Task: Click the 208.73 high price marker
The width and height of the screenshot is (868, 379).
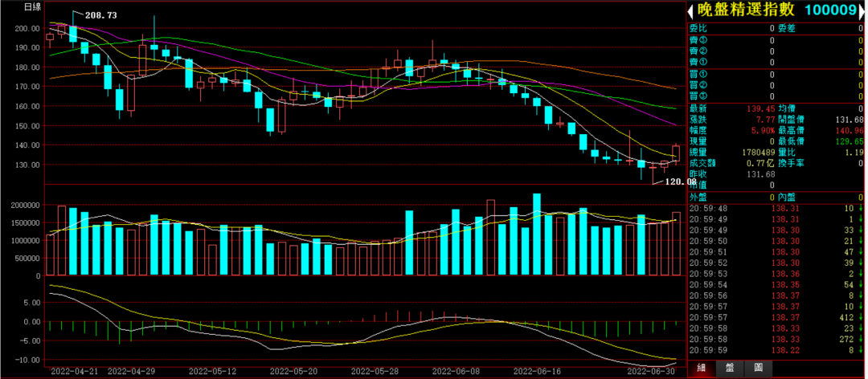Action: pyautogui.click(x=100, y=15)
